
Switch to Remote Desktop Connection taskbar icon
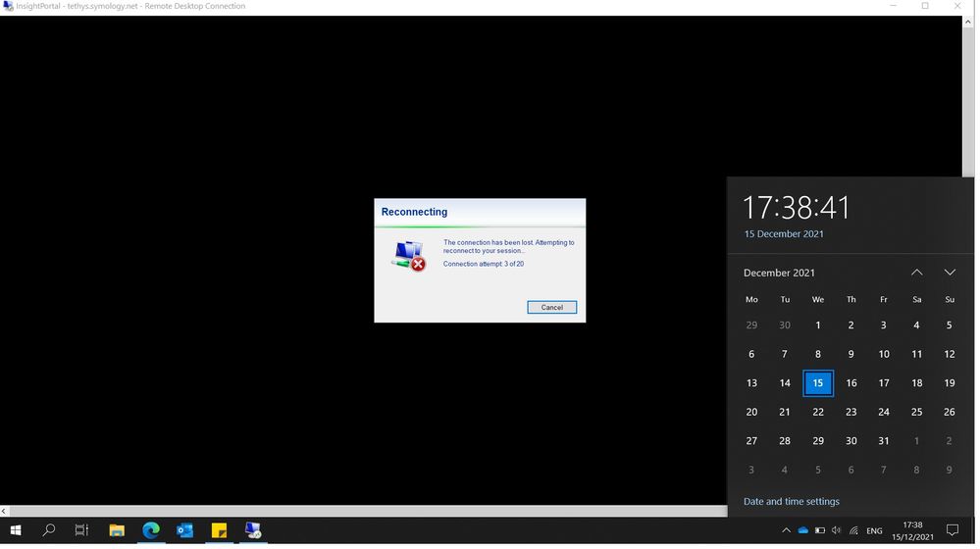point(253,530)
